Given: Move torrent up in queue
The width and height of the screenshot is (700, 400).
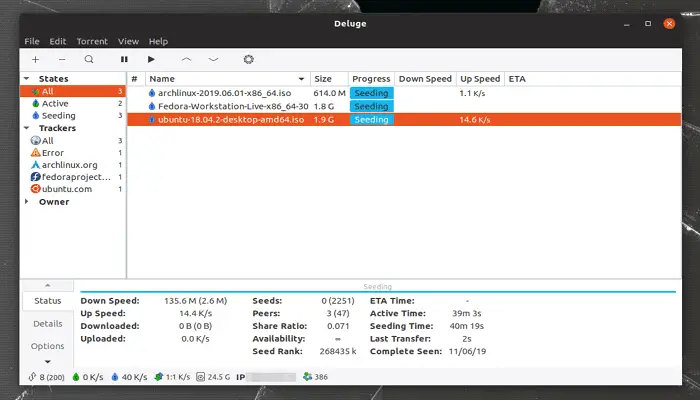Looking at the screenshot, I should click(186, 59).
